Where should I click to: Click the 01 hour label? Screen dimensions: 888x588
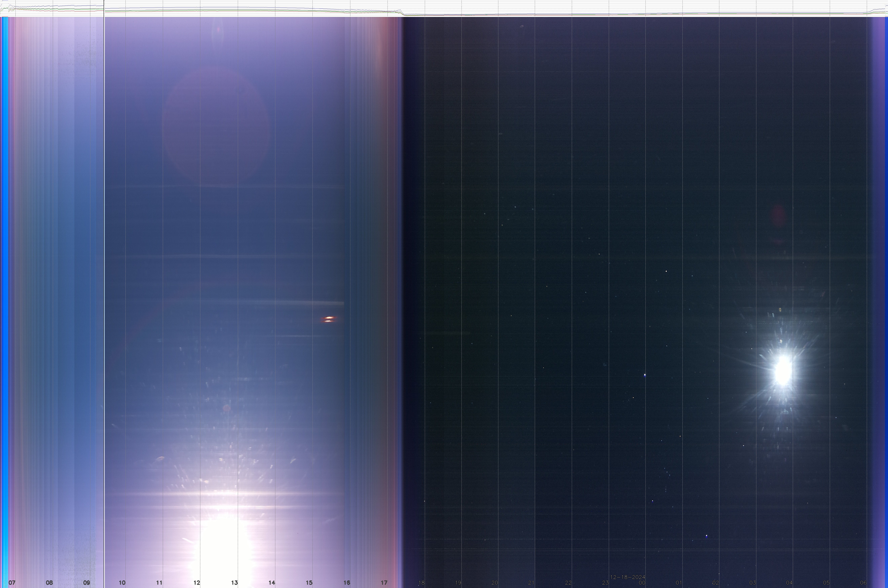pos(679,582)
